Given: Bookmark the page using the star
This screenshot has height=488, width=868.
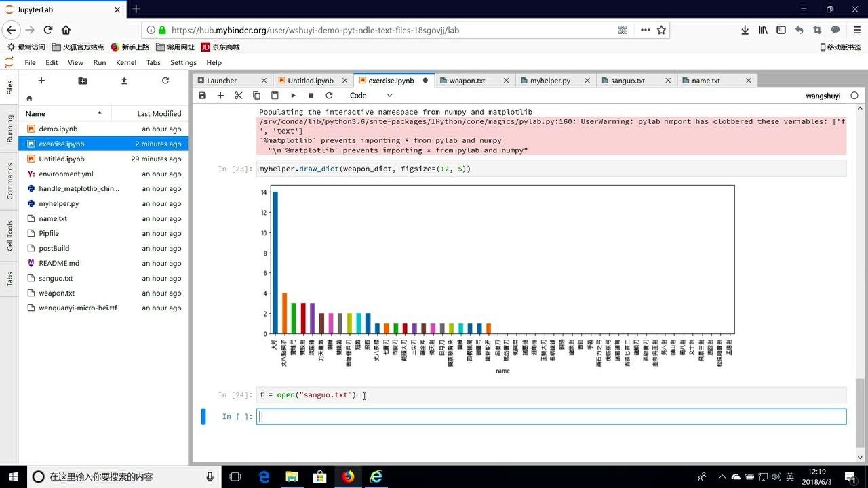Looking at the screenshot, I should [x=660, y=30].
